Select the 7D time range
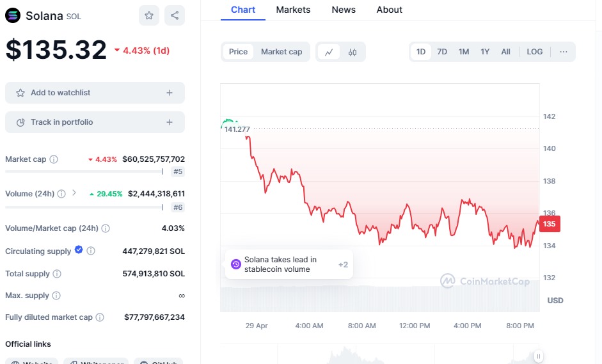The width and height of the screenshot is (602, 364). click(442, 52)
